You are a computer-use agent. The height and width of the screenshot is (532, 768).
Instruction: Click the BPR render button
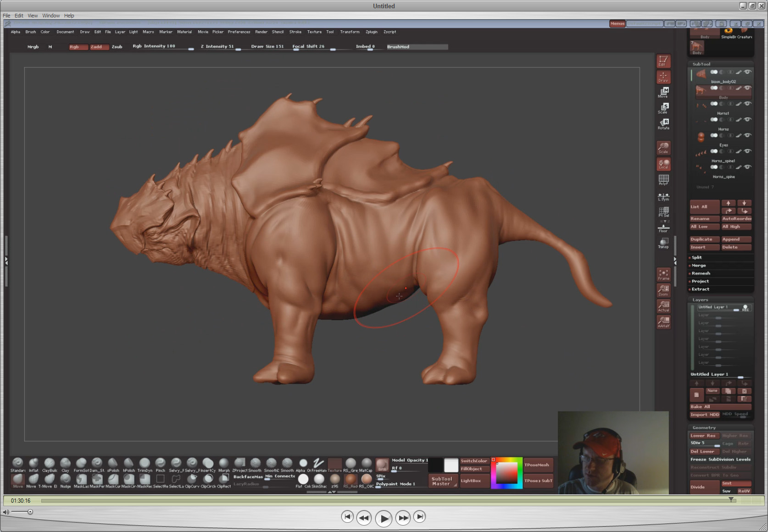point(382,465)
